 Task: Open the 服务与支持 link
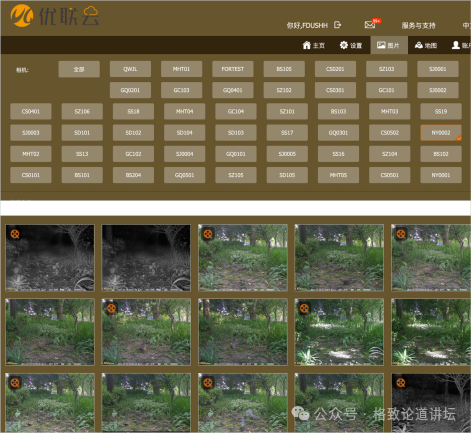coord(418,26)
